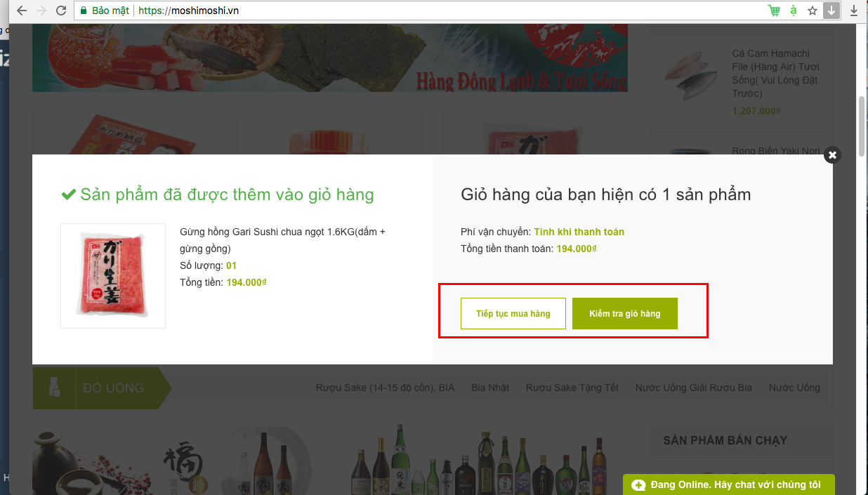This screenshot has width=868, height=495.
Task: Click the green checkmark success icon
Action: tap(69, 194)
